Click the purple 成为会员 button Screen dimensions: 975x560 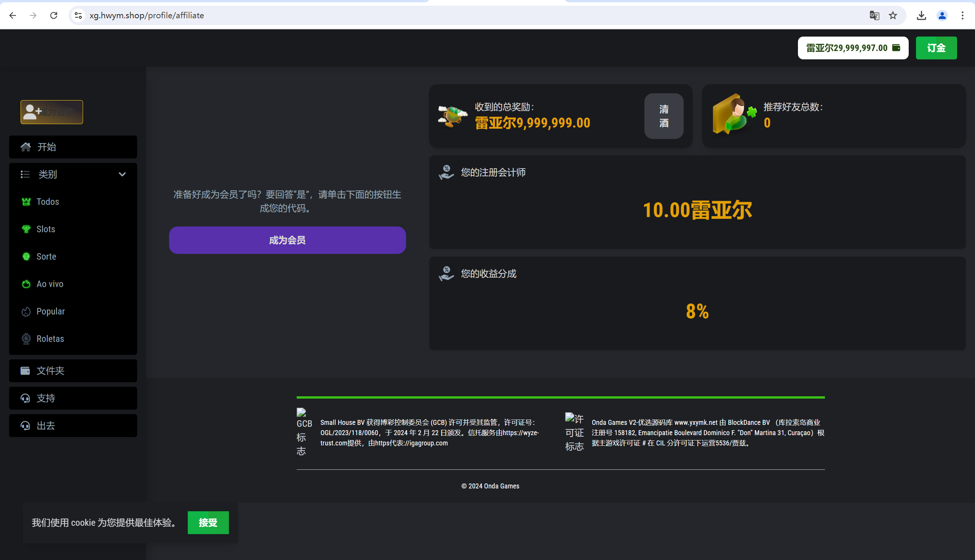point(287,240)
